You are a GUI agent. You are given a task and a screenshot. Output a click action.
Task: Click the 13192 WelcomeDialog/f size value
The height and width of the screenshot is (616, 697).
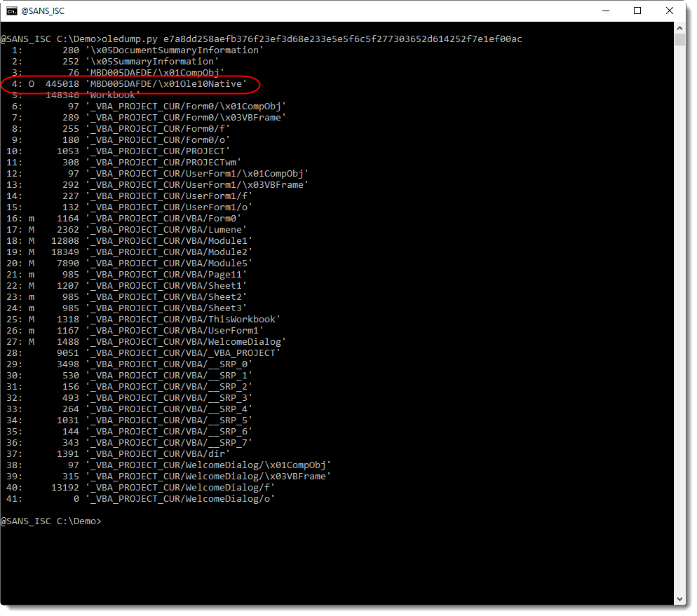coord(65,488)
